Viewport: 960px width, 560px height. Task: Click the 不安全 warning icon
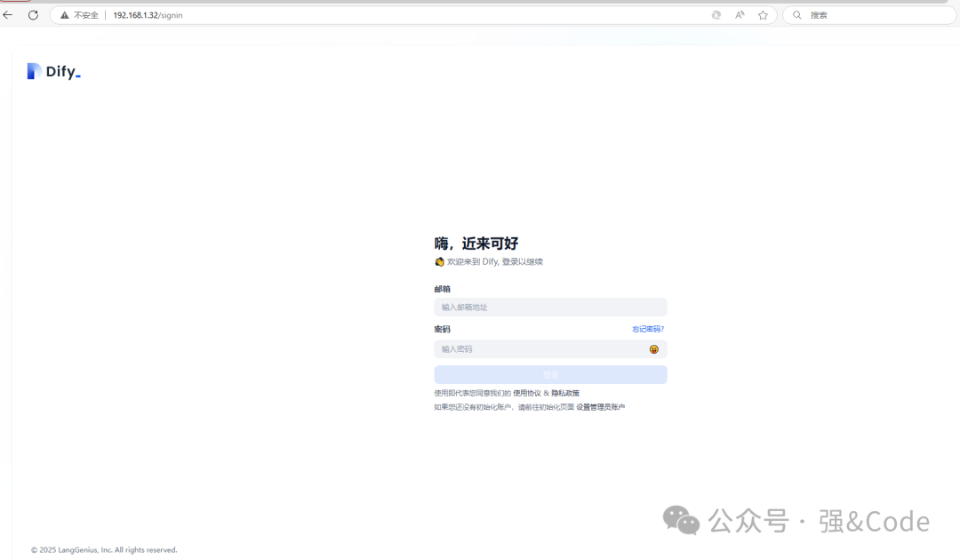pyautogui.click(x=64, y=14)
